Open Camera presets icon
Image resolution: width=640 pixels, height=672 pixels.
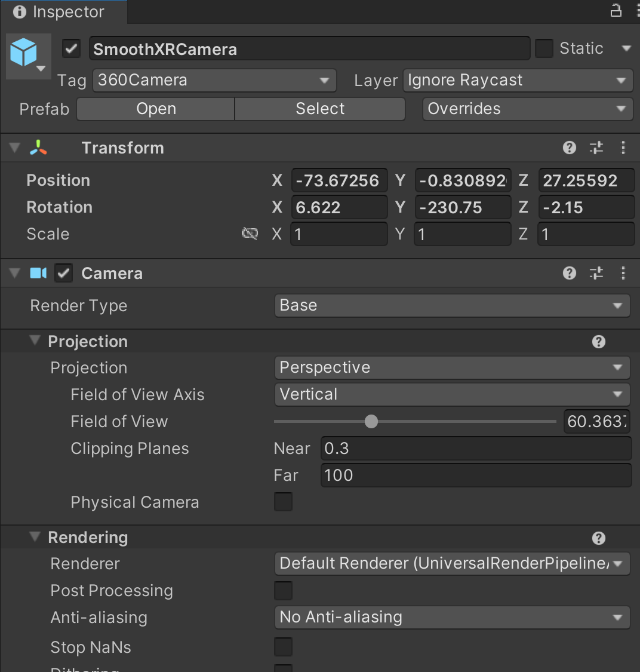click(x=596, y=274)
